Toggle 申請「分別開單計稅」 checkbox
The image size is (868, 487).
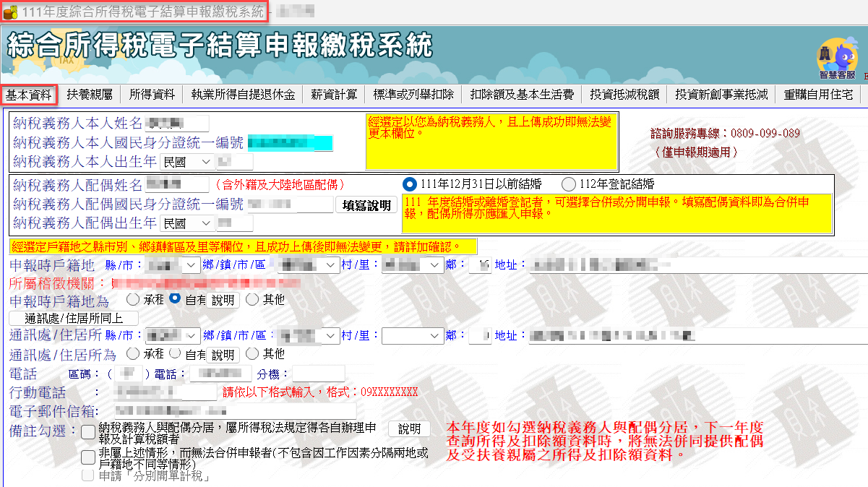tap(88, 475)
